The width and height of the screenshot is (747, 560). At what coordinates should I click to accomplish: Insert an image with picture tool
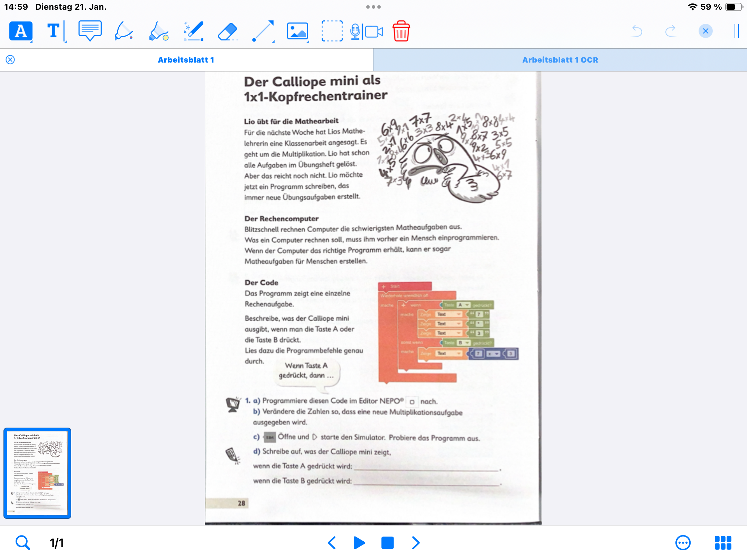[297, 31]
